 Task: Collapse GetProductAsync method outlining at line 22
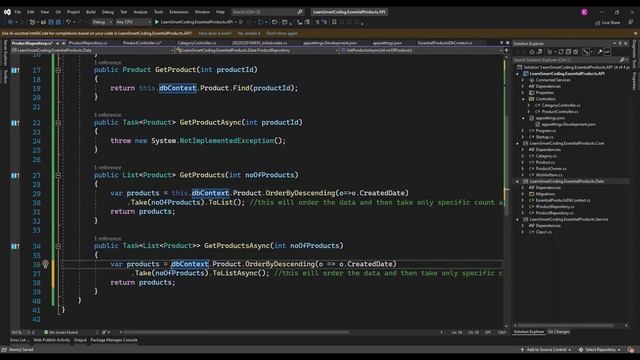coord(58,123)
